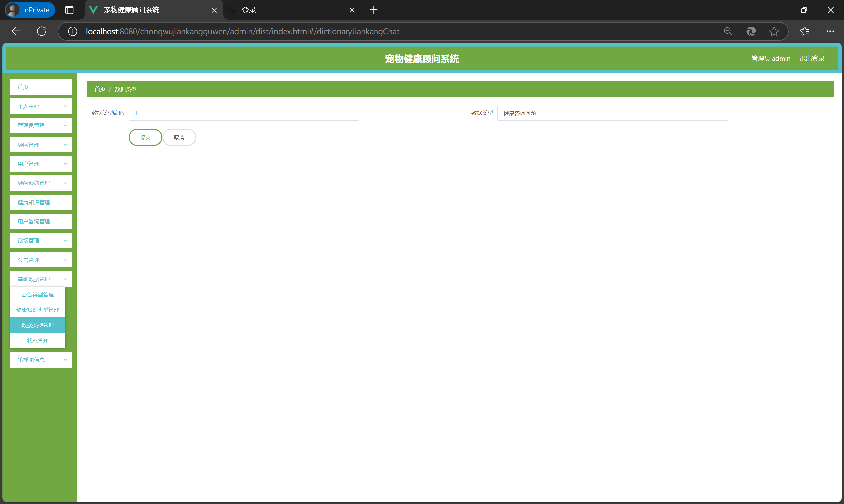
Task: Collapse the 基础数据管理 sidebar menu
Action: click(41, 279)
